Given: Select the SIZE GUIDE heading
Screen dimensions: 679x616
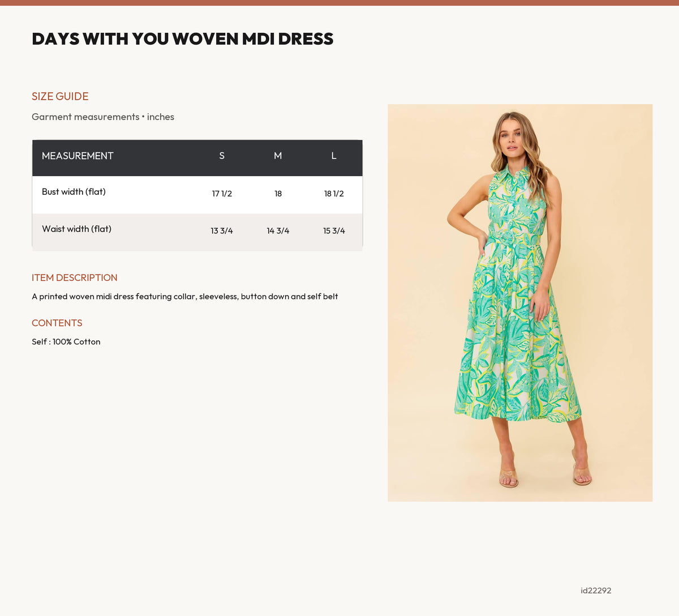Looking at the screenshot, I should click(60, 96).
